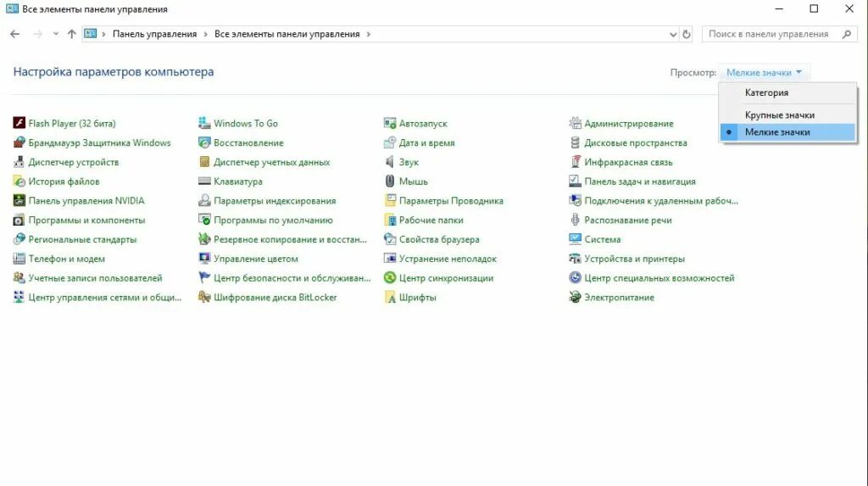The image size is (868, 486).
Task: Click the Звук speaker icon
Action: [x=390, y=162]
